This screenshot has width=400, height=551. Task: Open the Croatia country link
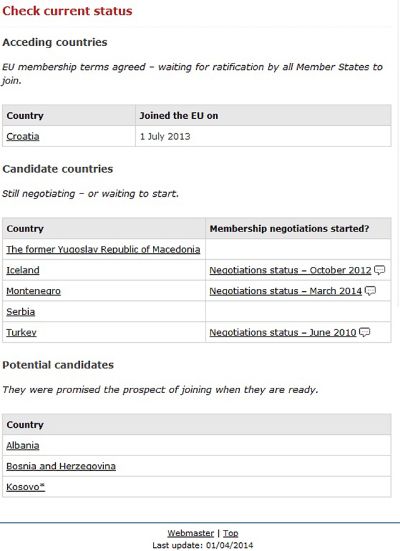(x=23, y=136)
